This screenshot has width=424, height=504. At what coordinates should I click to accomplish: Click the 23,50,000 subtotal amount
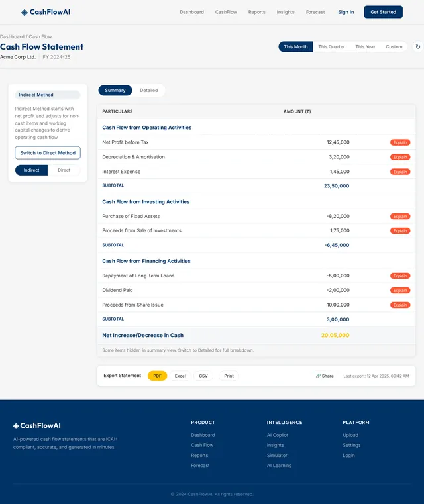pyautogui.click(x=337, y=186)
